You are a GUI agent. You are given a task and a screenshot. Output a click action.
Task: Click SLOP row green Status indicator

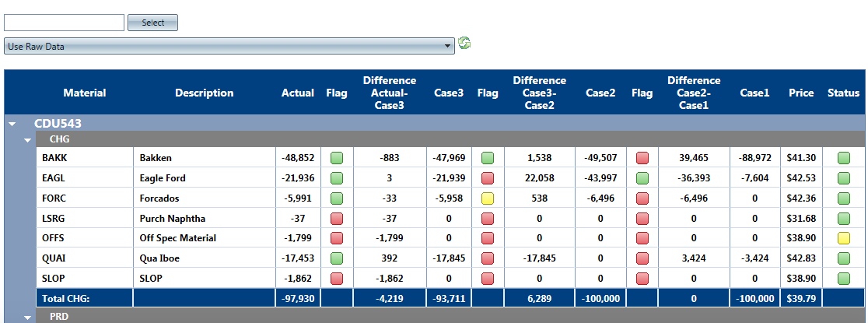(844, 278)
